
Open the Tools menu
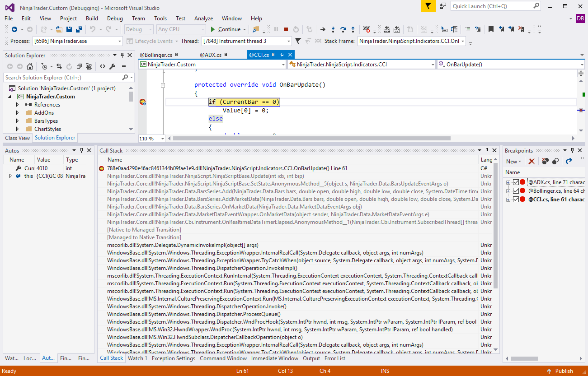[x=160, y=19]
